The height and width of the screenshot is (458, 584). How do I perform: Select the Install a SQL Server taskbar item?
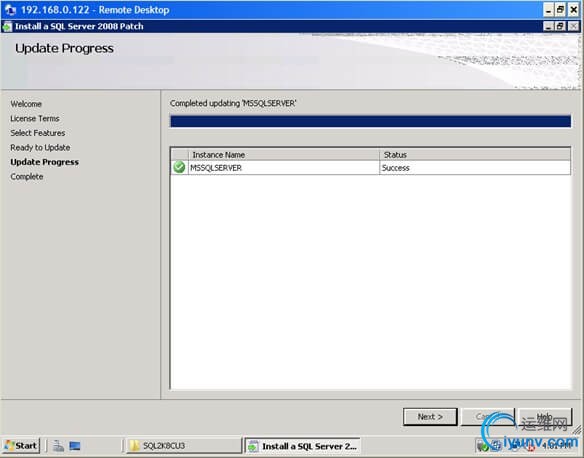pyautogui.click(x=302, y=446)
